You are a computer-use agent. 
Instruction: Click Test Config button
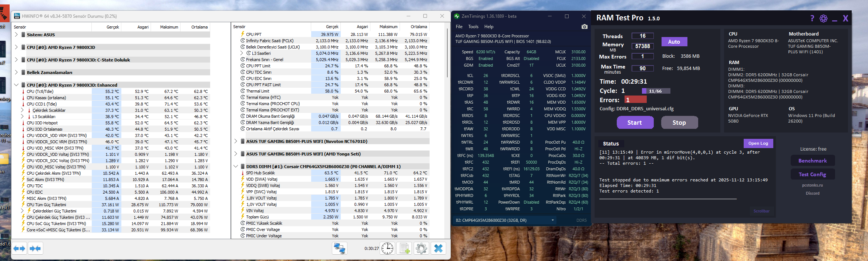[x=813, y=174]
